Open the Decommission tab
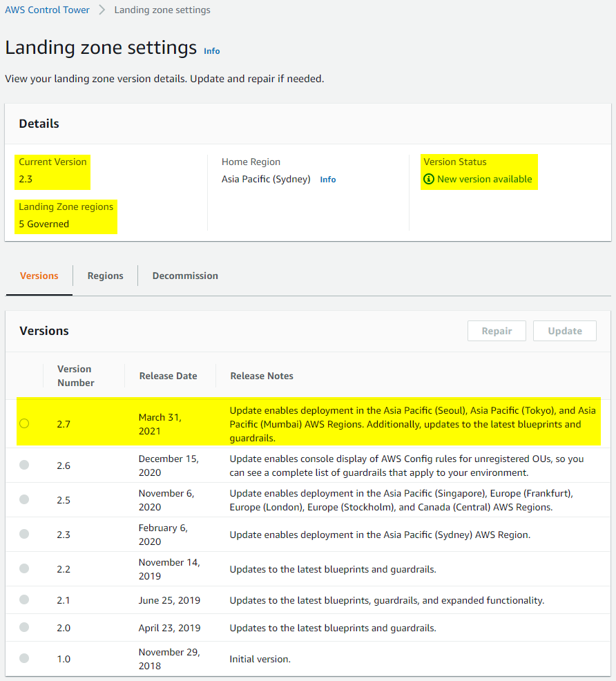Screen dimensions: 616x681 point(185,276)
